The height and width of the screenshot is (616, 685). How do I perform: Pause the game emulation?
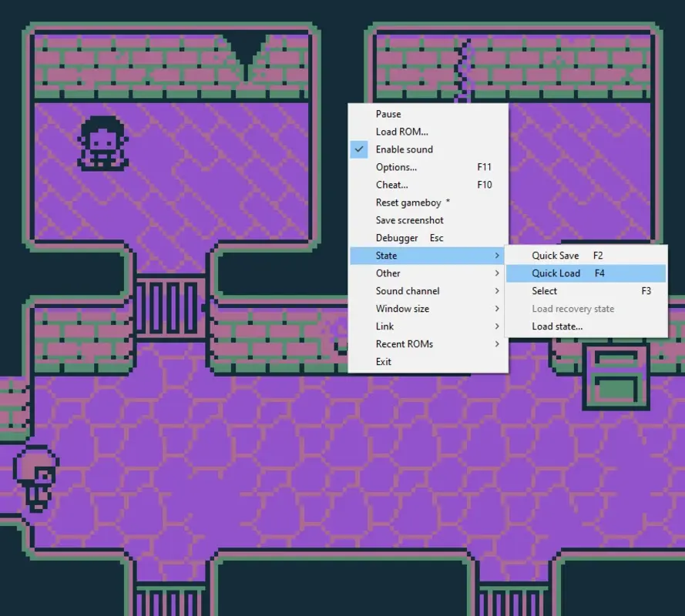coord(388,113)
